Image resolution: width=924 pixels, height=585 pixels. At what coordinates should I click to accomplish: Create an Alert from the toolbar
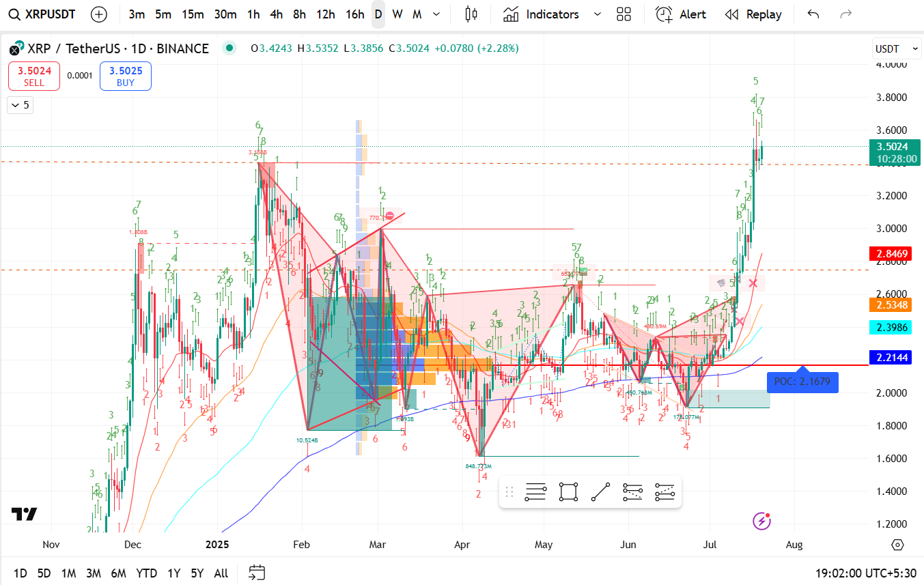681,14
